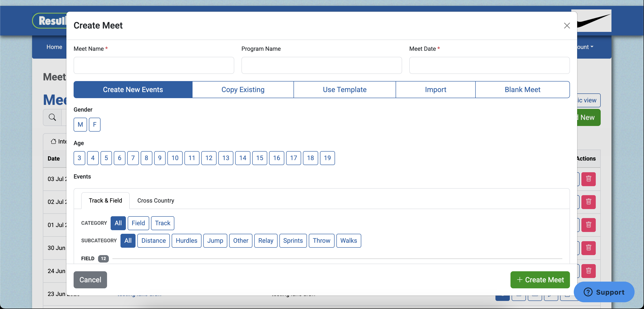Filter category by Field
Image resolution: width=644 pixels, height=309 pixels.
point(138,223)
